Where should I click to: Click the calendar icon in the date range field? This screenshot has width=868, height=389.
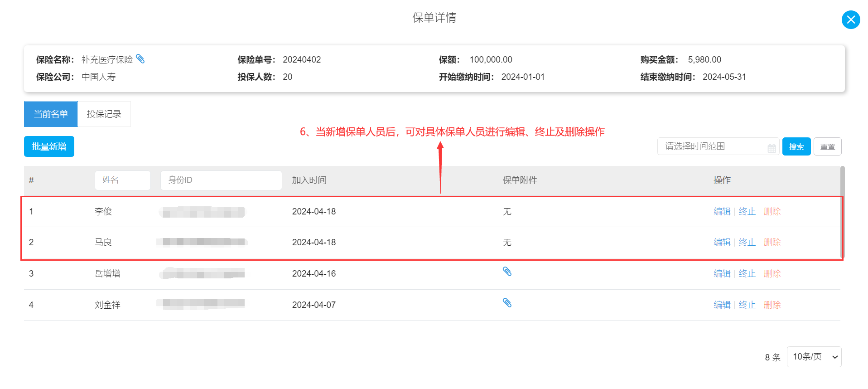[x=772, y=148]
